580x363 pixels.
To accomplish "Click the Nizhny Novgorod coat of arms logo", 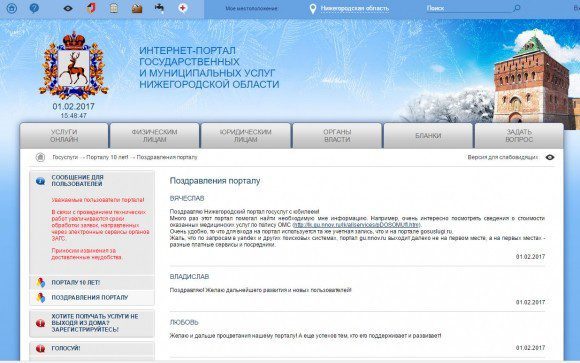I will click(x=74, y=65).
